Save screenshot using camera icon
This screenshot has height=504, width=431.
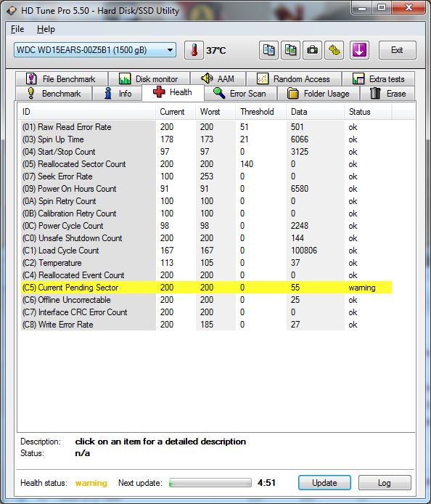tap(312, 50)
